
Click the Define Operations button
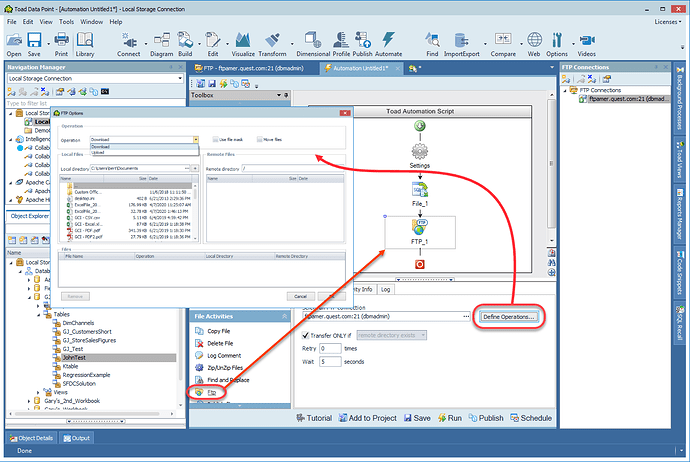(508, 317)
